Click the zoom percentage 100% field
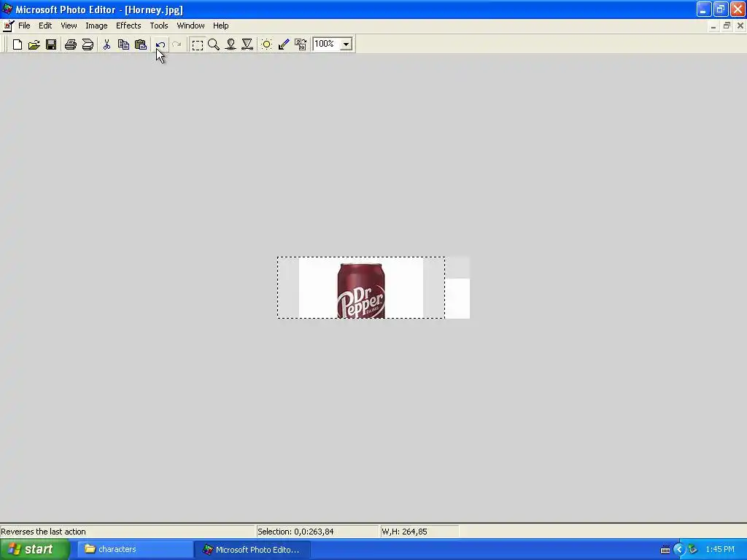The width and height of the screenshot is (747, 560). click(x=326, y=44)
